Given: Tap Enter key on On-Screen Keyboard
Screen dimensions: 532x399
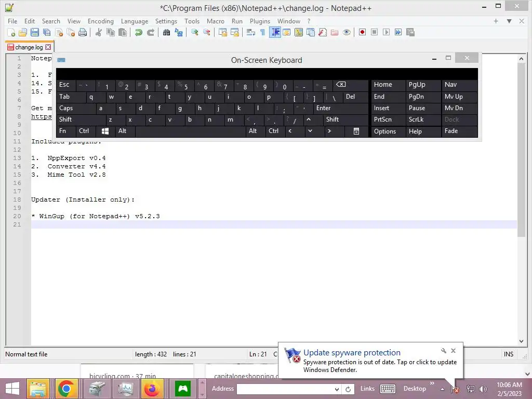Looking at the screenshot, I should pyautogui.click(x=340, y=108).
